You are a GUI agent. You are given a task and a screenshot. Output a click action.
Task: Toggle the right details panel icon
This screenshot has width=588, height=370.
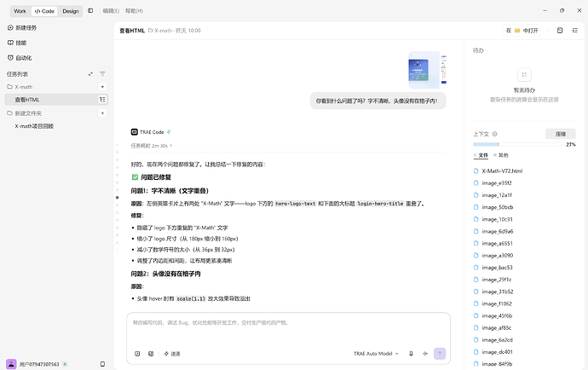click(x=575, y=31)
